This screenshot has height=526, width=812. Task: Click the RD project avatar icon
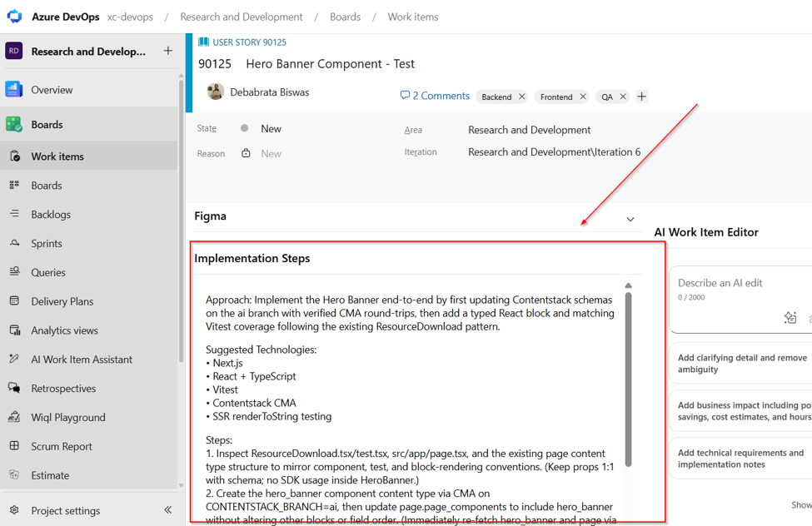pyautogui.click(x=14, y=51)
